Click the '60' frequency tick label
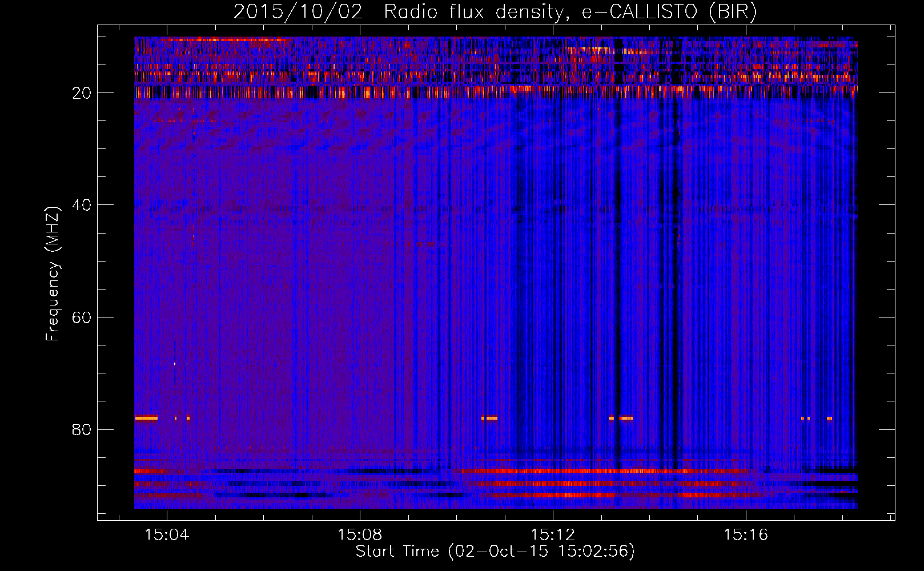The height and width of the screenshot is (571, 924). [82, 317]
